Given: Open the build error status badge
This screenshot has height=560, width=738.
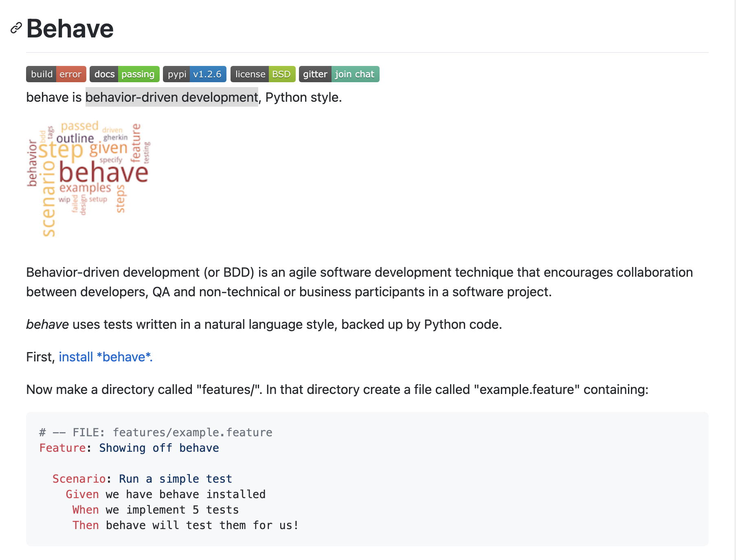Looking at the screenshot, I should pos(56,74).
